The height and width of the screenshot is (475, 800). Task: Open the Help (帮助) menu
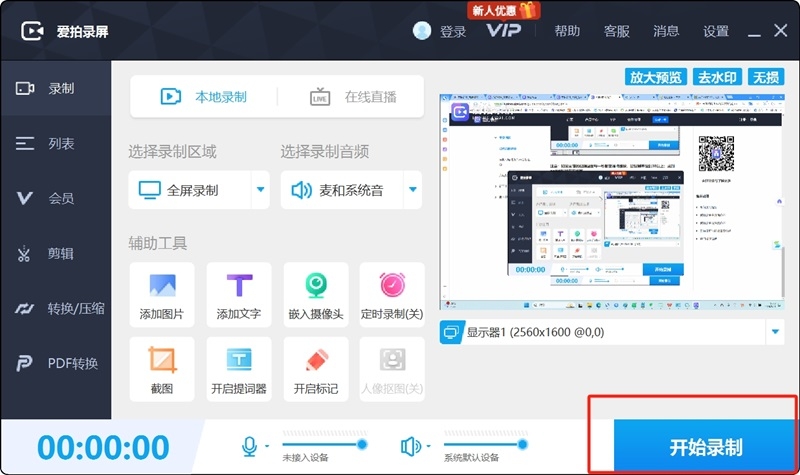567,31
